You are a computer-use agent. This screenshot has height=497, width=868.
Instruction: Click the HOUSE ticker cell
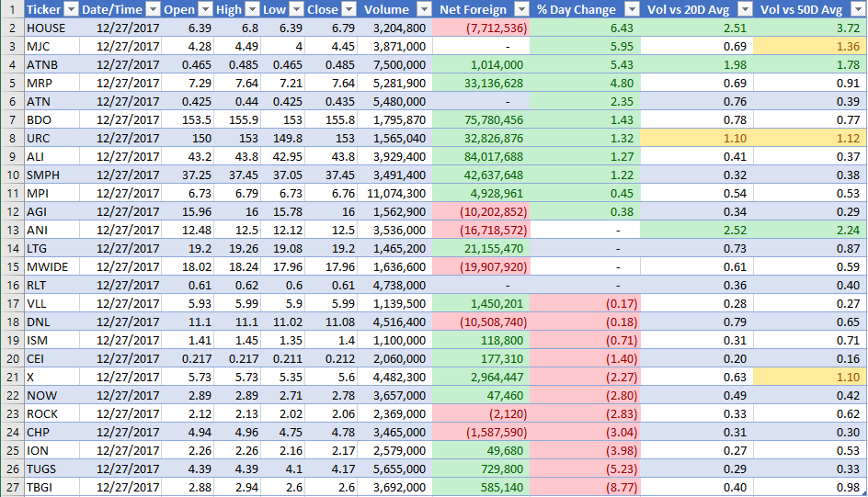point(52,28)
